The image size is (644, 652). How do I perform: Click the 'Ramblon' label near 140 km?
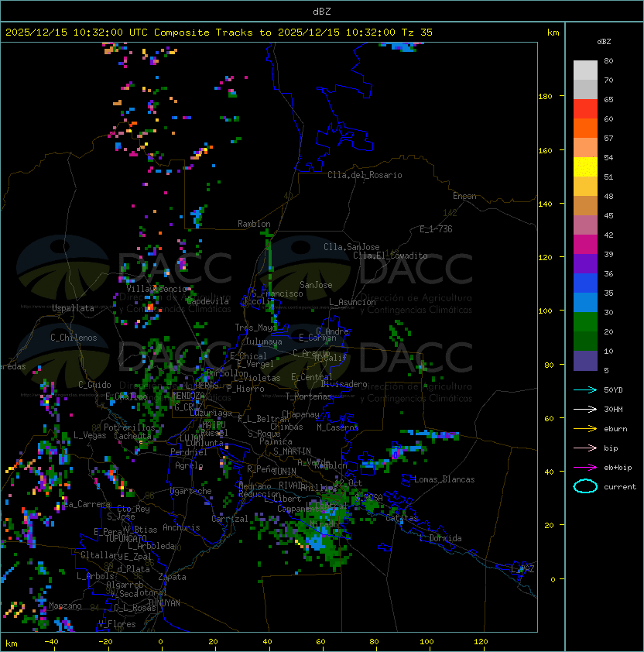coord(254,224)
